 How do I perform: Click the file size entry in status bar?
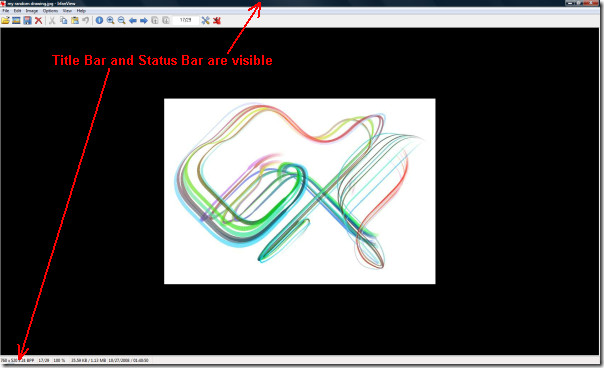coord(88,360)
